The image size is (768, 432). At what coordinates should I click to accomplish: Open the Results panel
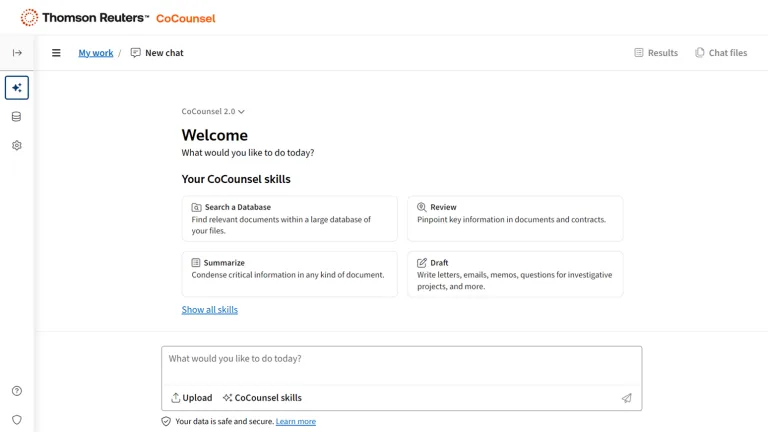pyautogui.click(x=656, y=53)
